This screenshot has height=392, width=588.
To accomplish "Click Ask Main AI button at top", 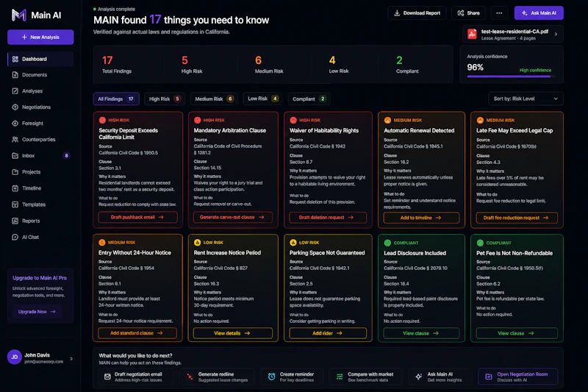I will click(539, 13).
